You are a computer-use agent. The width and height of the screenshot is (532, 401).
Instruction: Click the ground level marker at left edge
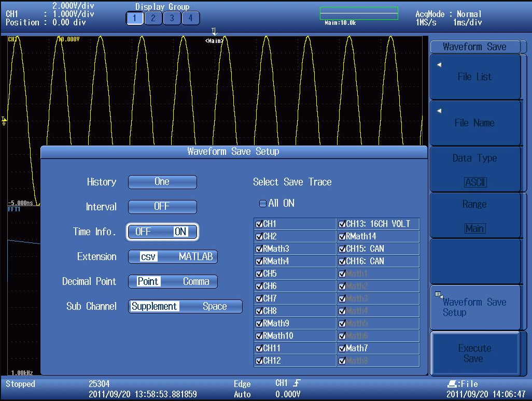point(4,121)
